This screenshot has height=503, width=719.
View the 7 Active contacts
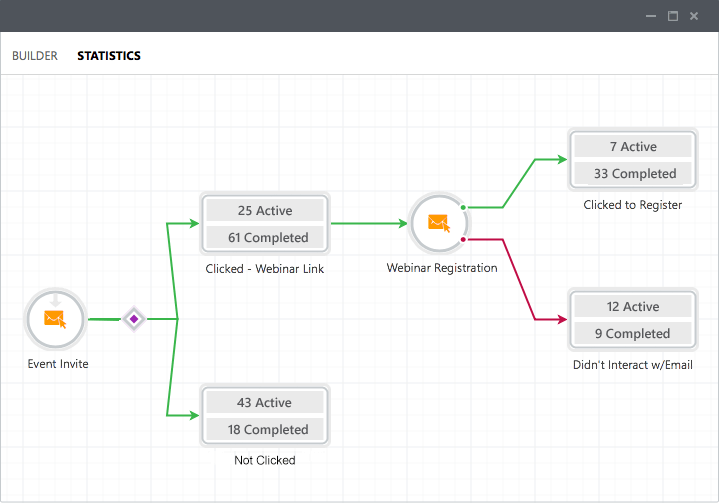point(633,147)
